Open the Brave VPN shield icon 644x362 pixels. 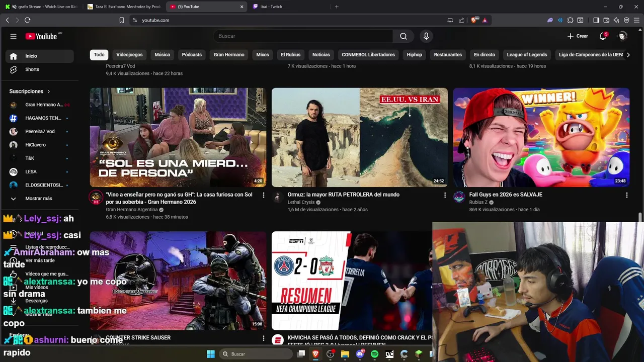click(x=626, y=20)
